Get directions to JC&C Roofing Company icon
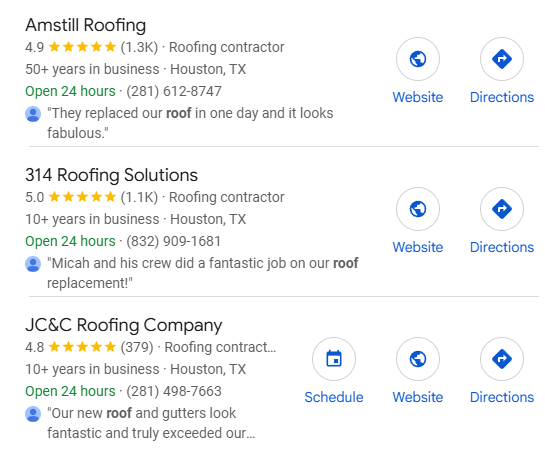The image size is (545, 456). 502,359
